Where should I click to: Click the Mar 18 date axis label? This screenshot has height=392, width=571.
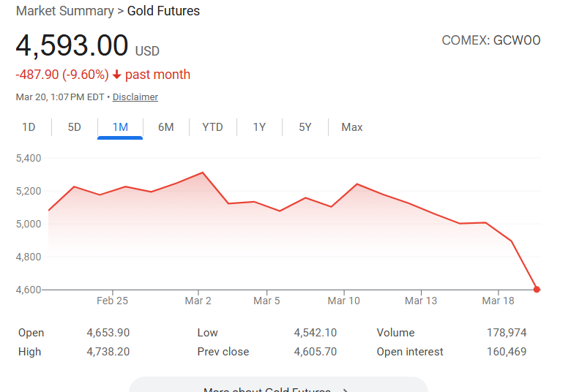point(498,301)
